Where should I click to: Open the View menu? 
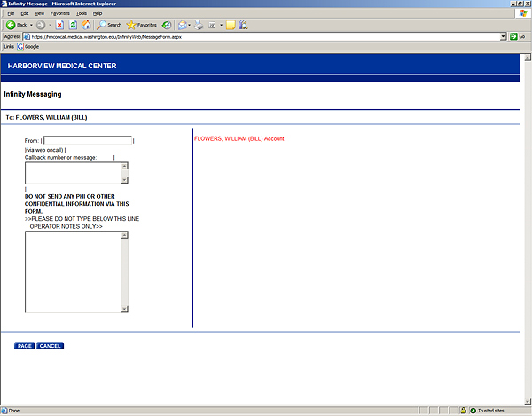click(39, 13)
